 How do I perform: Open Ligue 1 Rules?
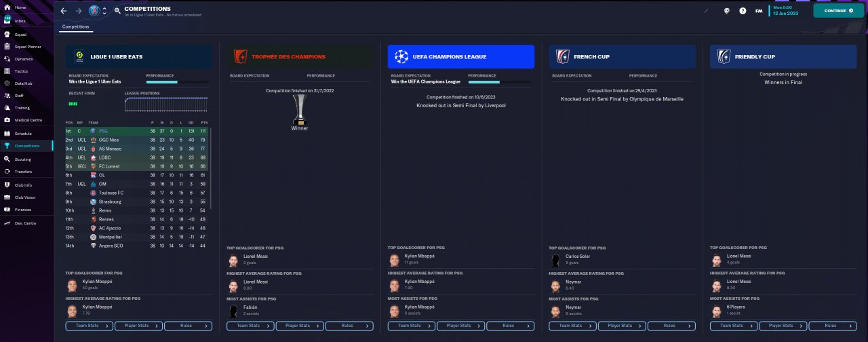click(x=189, y=326)
